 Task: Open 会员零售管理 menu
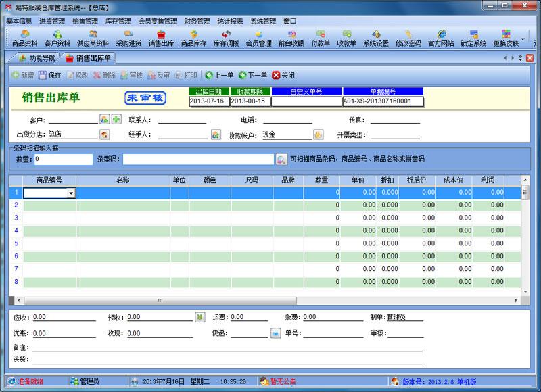click(x=158, y=21)
